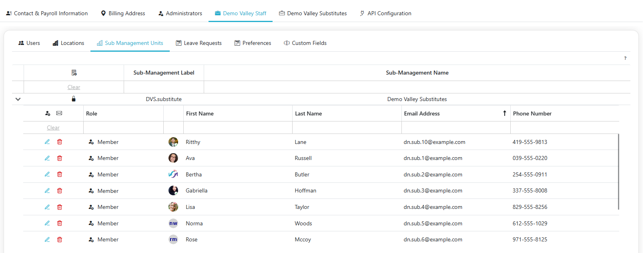
Task: Open the Custom Fields tab
Action: [x=305, y=43]
